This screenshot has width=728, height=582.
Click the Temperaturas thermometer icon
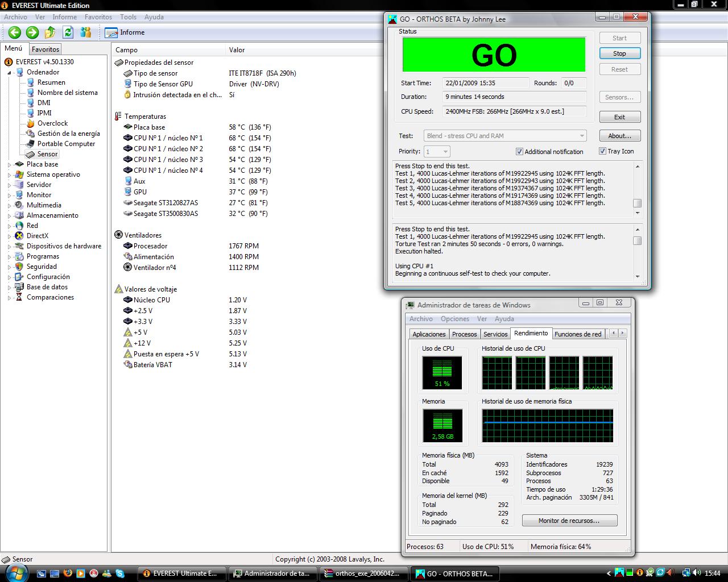[x=118, y=117]
